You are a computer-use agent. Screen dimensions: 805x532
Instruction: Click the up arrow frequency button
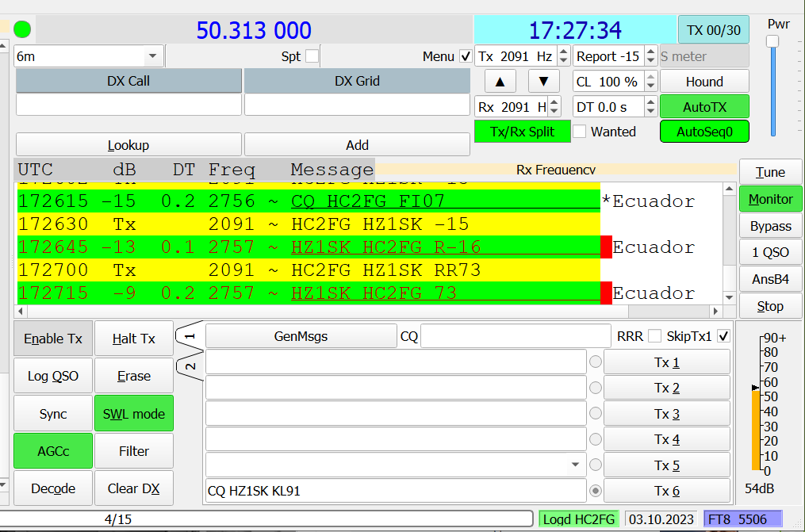pyautogui.click(x=500, y=82)
